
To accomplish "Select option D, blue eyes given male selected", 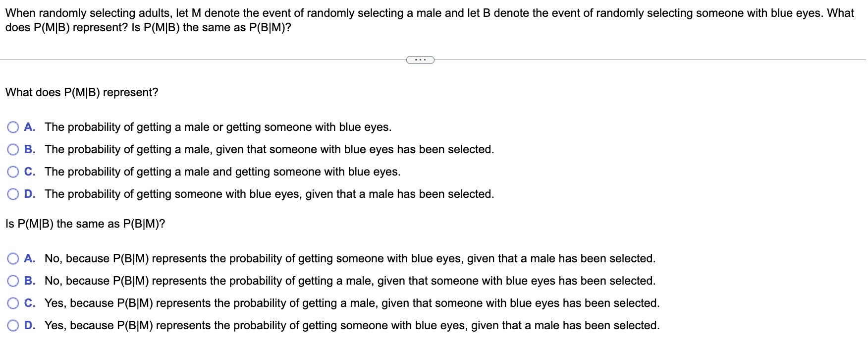I will pos(12,194).
